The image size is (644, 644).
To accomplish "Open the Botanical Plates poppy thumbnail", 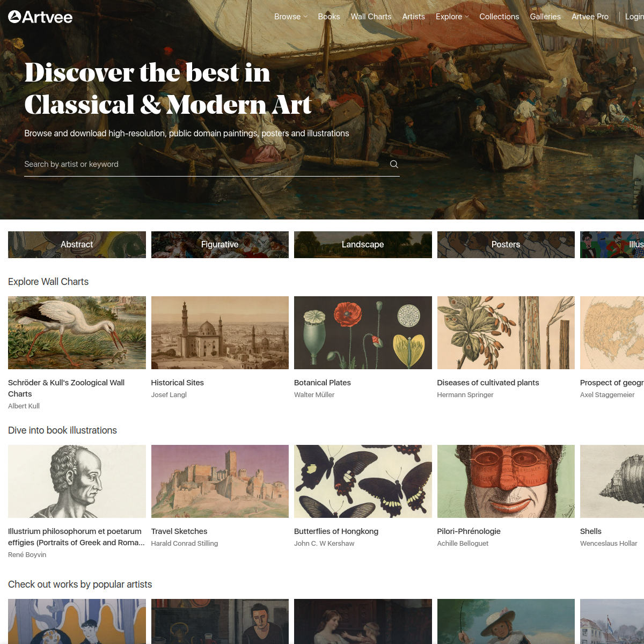I will coord(363,333).
